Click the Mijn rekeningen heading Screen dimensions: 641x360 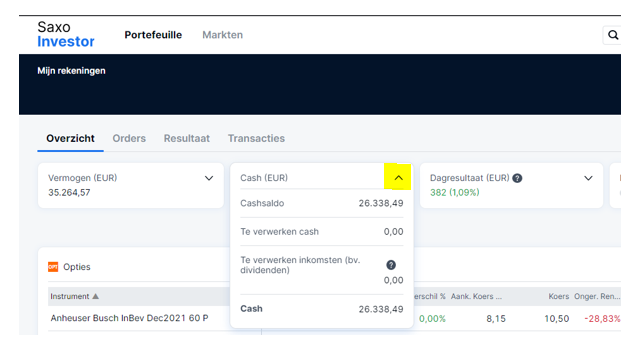[72, 71]
